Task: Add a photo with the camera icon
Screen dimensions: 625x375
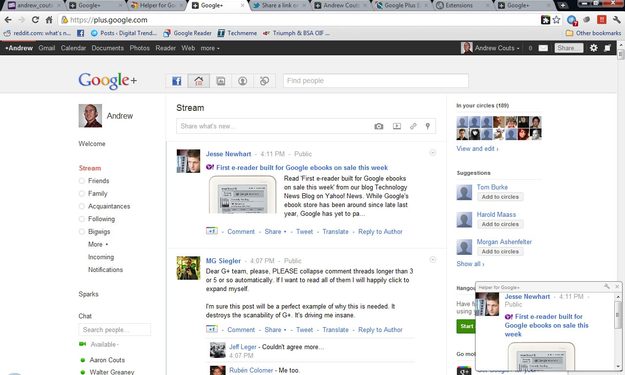Action: [379, 126]
